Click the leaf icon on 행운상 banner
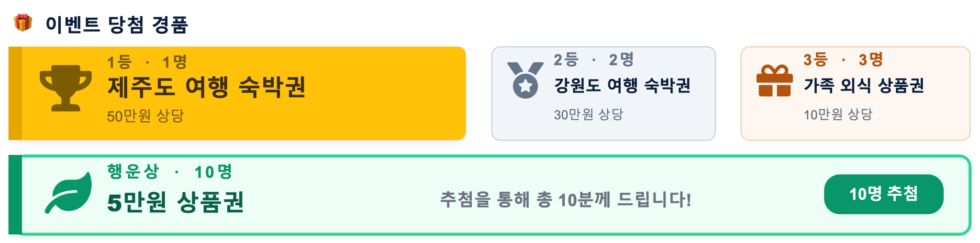Screen dimensions: 980x243 68,193
